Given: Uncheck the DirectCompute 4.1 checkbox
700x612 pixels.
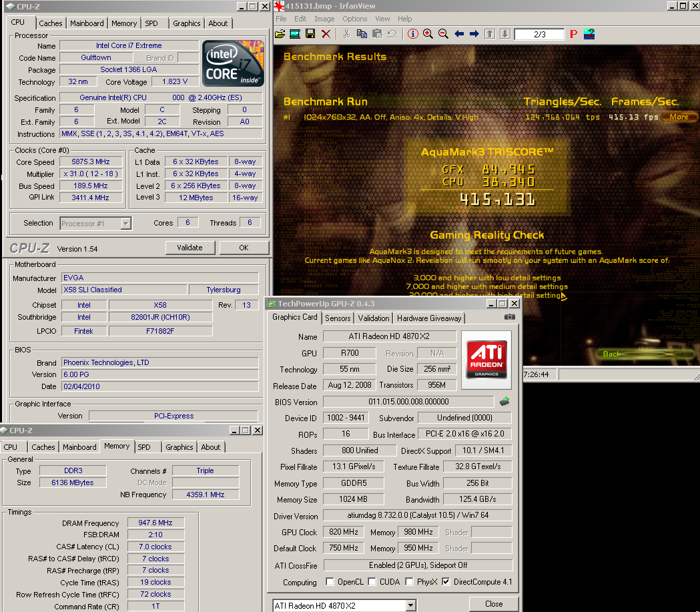Looking at the screenshot, I should pyautogui.click(x=446, y=582).
